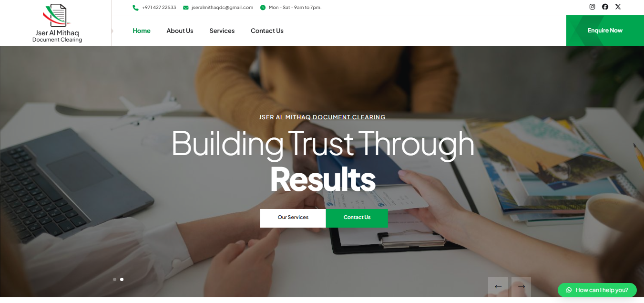Open the jseralmithaqdc@gmail.com email link
Screen dimensions: 644x303
(x=222, y=8)
